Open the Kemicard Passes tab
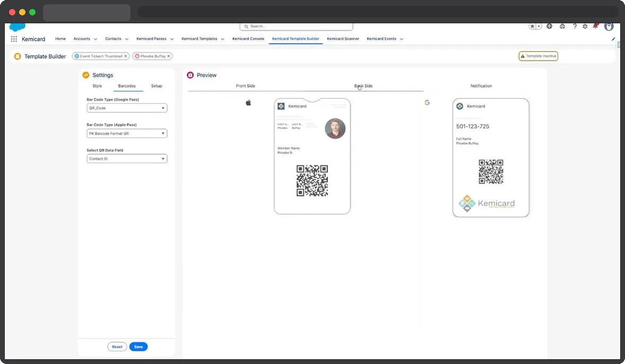 pos(151,39)
